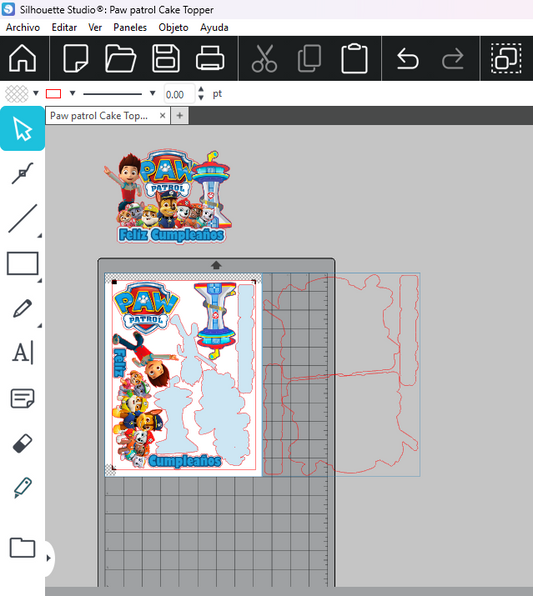Click the transparent fill color swatch
The width and height of the screenshot is (533, 596).
click(17, 94)
